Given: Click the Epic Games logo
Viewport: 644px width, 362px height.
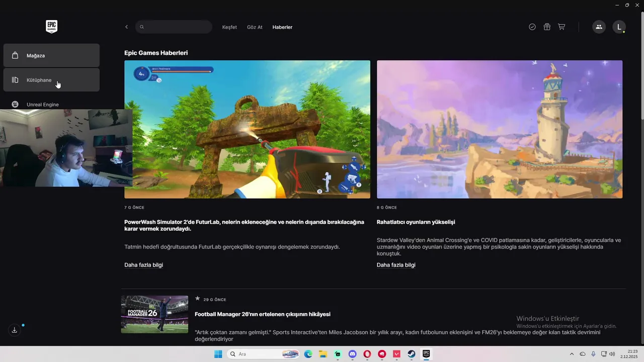Looking at the screenshot, I should (51, 27).
